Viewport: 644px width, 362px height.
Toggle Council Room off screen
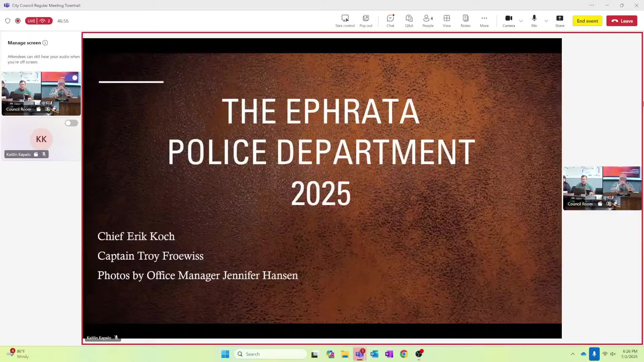pyautogui.click(x=72, y=78)
